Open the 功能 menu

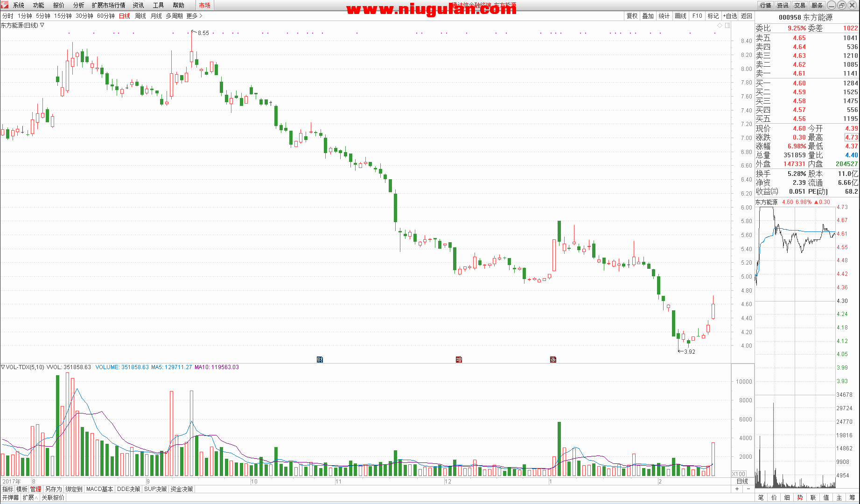click(x=39, y=5)
